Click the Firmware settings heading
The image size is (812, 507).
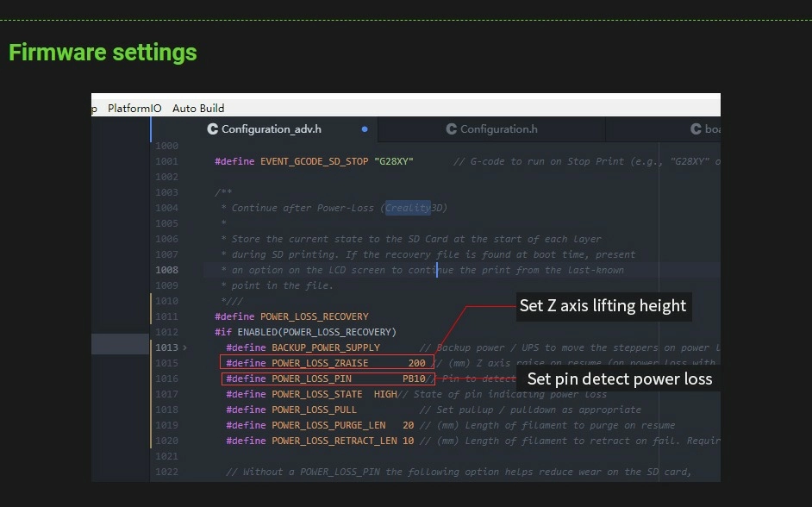(103, 53)
